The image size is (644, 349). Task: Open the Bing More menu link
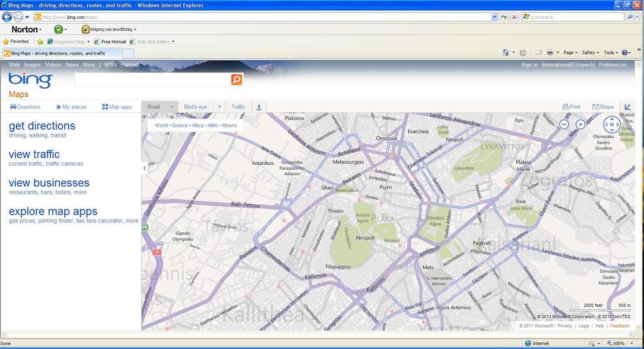pyautogui.click(x=89, y=65)
